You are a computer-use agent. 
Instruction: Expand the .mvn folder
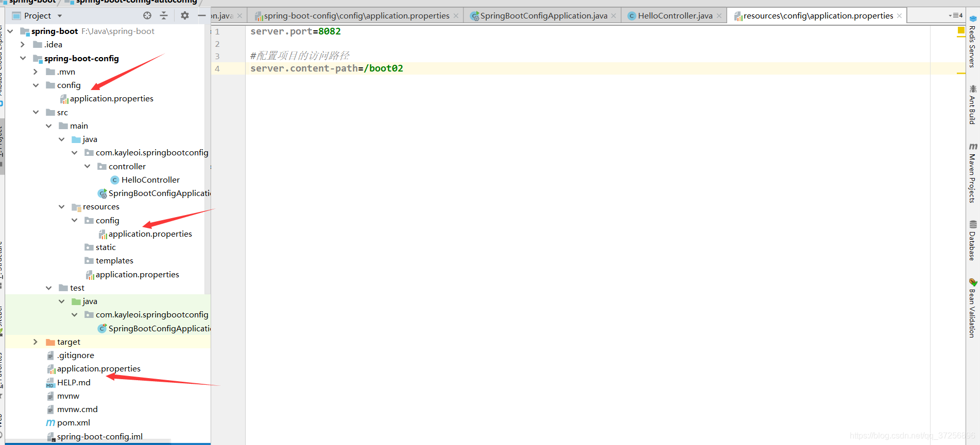tap(36, 72)
